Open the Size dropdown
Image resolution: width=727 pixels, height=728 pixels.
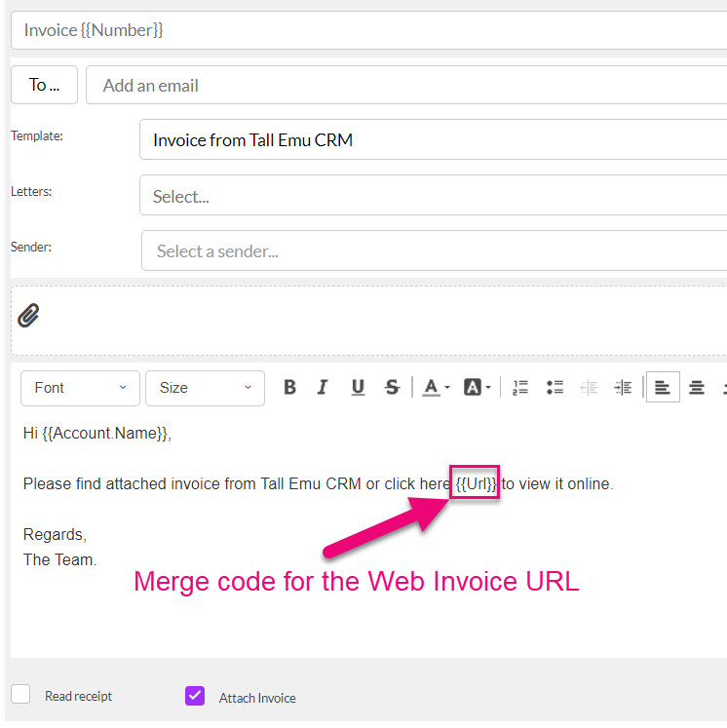(x=205, y=388)
